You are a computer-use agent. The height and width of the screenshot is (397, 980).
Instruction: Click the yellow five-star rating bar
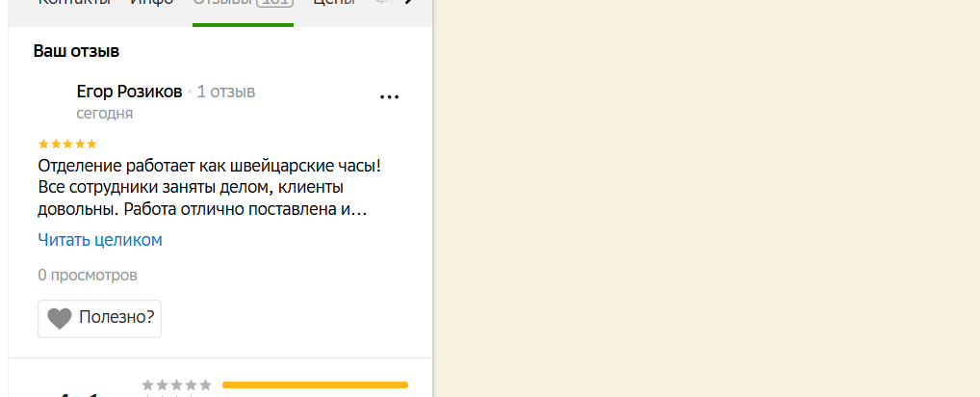(x=315, y=385)
